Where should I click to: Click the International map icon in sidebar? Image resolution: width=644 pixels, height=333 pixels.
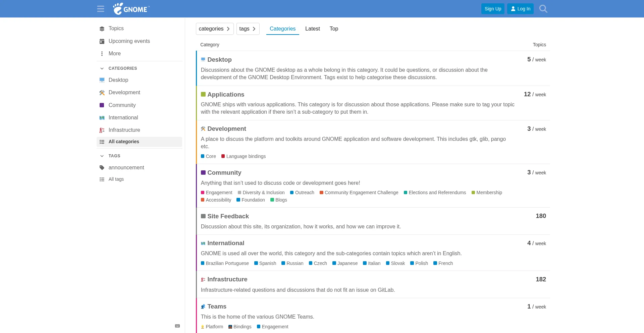point(102,118)
